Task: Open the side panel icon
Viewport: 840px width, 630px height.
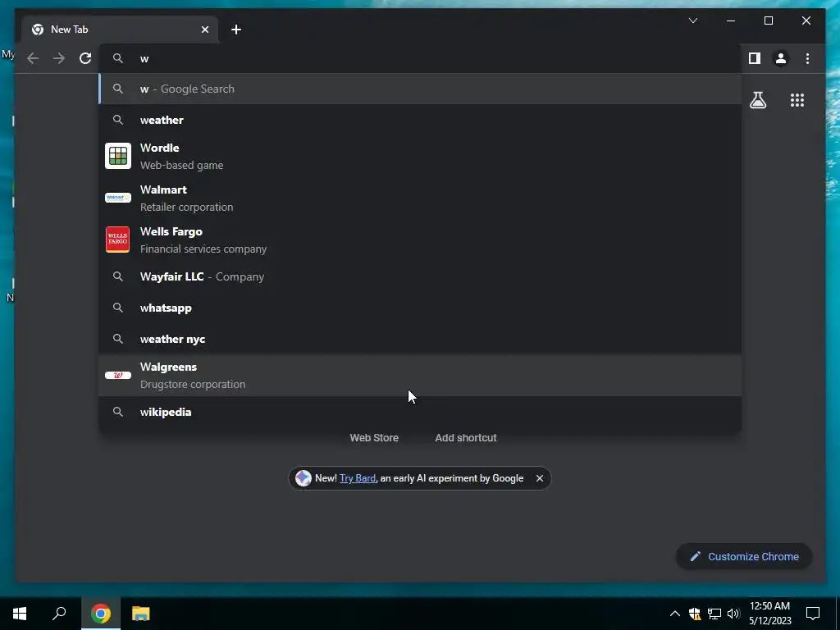Action: tap(755, 58)
